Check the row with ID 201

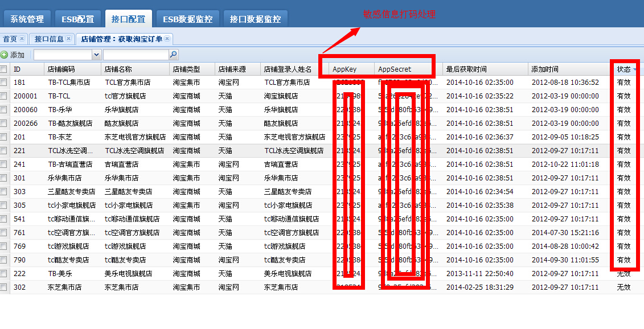(3, 137)
